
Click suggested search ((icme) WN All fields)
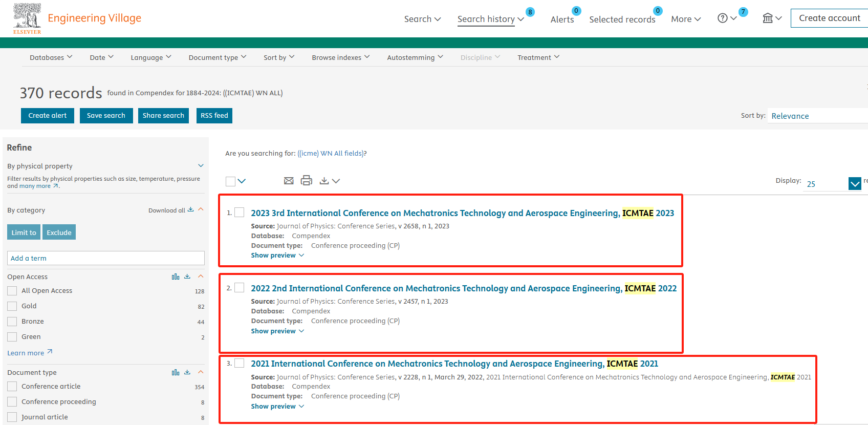click(331, 153)
